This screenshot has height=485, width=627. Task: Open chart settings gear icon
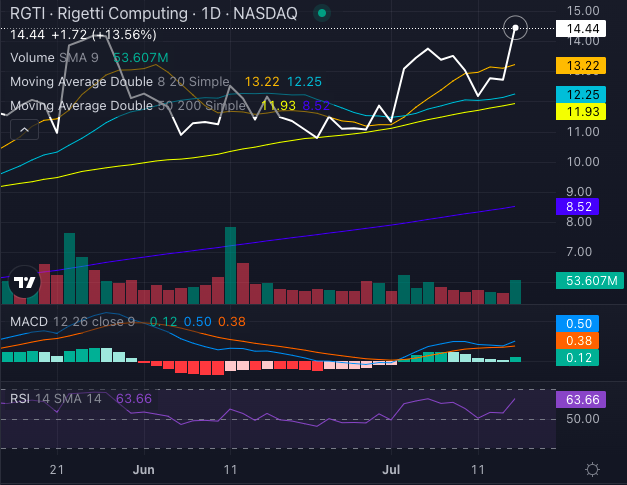point(592,469)
